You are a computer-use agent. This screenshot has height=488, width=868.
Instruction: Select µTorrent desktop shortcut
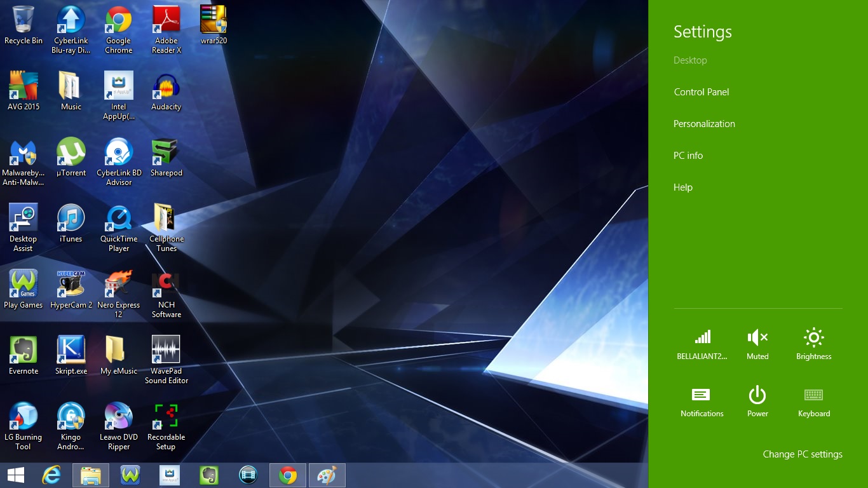(x=71, y=158)
